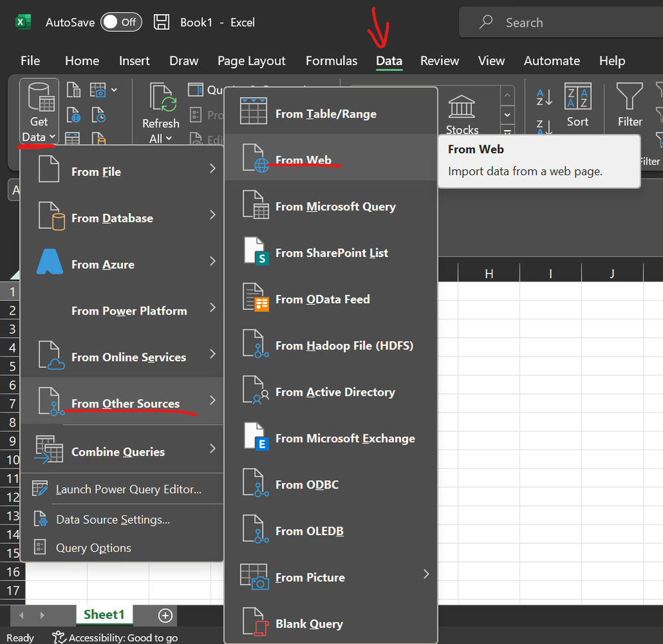Click the Sort A to Z icon

544,96
